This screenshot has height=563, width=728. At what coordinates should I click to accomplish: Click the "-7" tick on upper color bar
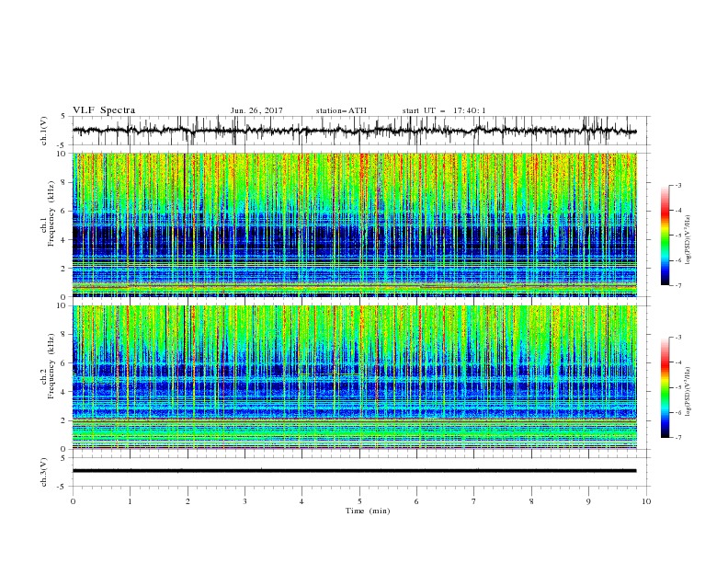point(678,286)
